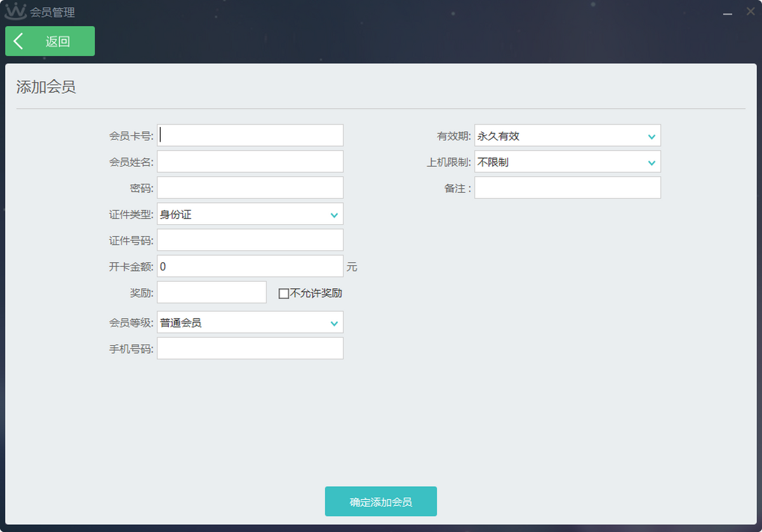Select the 密码 input field
Viewport: 762px width, 532px height.
tap(250, 188)
